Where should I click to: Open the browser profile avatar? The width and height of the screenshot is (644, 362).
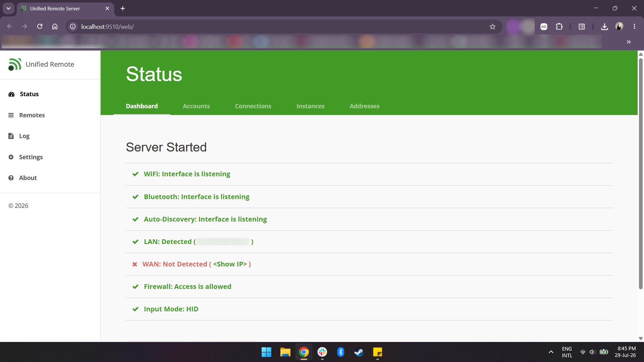coord(619,26)
